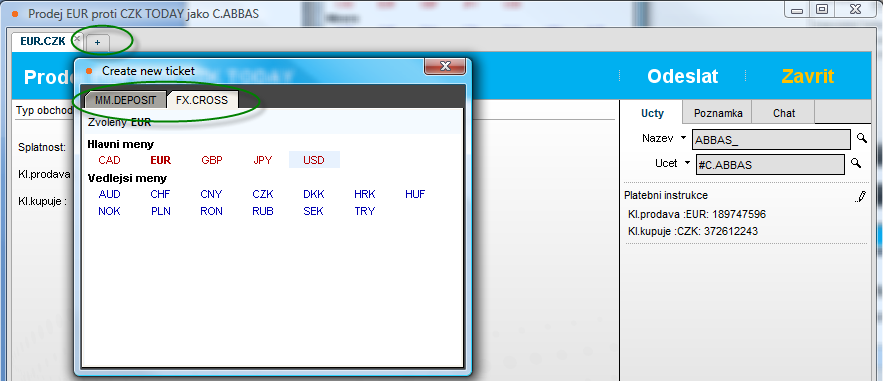Choose JPY currency
The width and height of the screenshot is (883, 381).
click(262, 160)
